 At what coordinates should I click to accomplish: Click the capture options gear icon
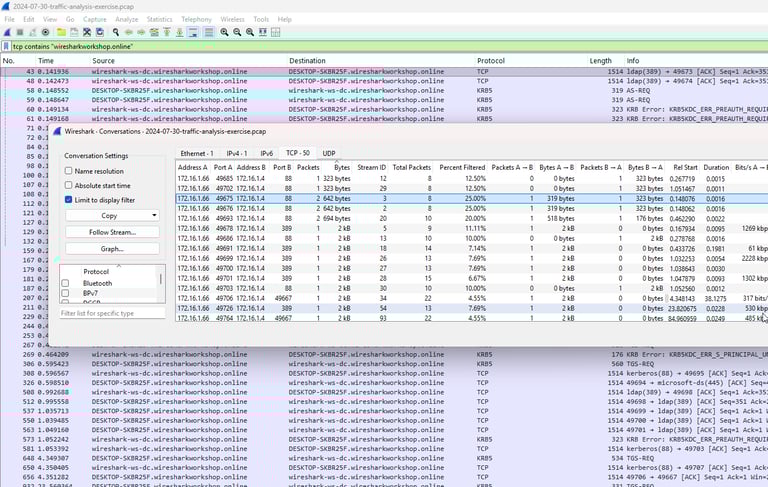[46, 32]
